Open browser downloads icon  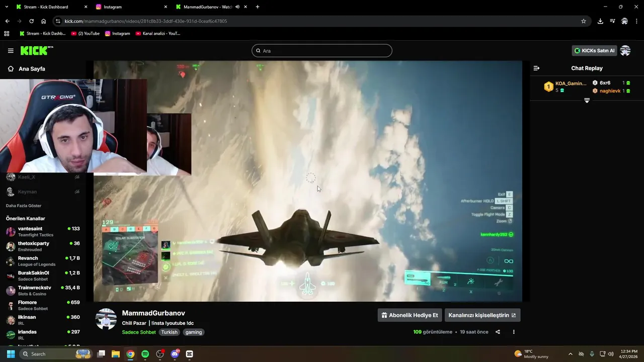point(600,21)
